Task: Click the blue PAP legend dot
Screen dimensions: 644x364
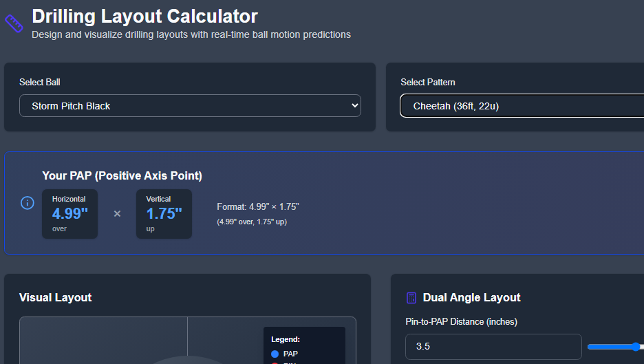Action: point(275,354)
